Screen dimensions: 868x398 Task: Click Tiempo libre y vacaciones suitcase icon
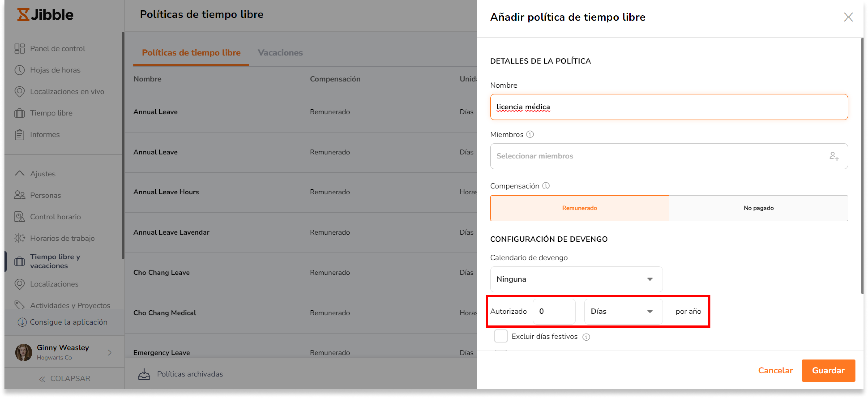tap(19, 261)
